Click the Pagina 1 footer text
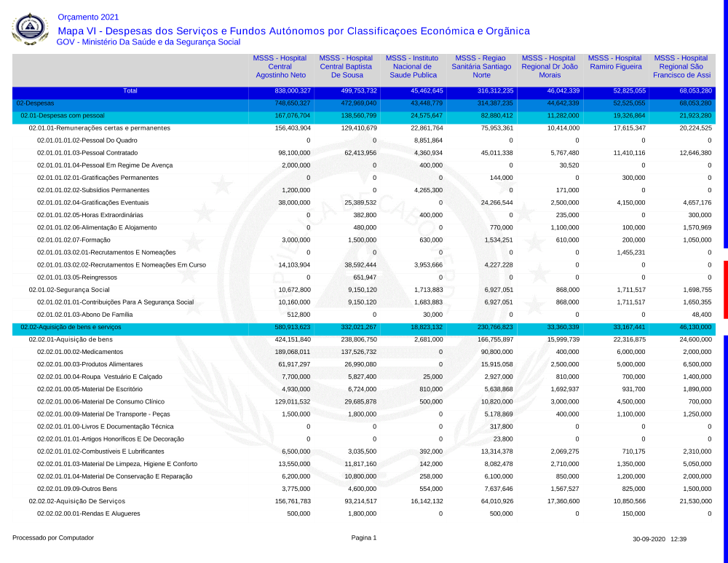This screenshot has width=728, height=563. [364, 538]
